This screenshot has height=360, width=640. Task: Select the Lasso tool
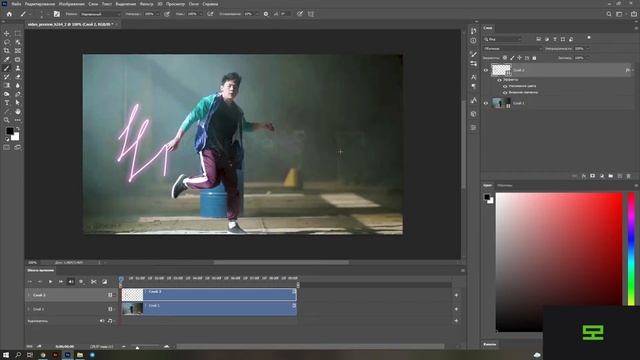tap(7, 42)
